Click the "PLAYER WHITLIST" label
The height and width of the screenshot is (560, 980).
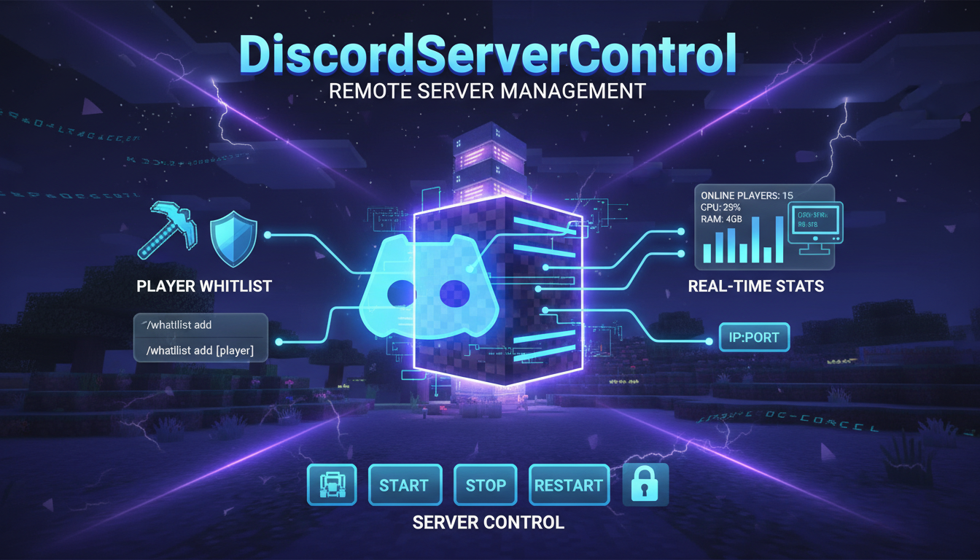tap(204, 286)
